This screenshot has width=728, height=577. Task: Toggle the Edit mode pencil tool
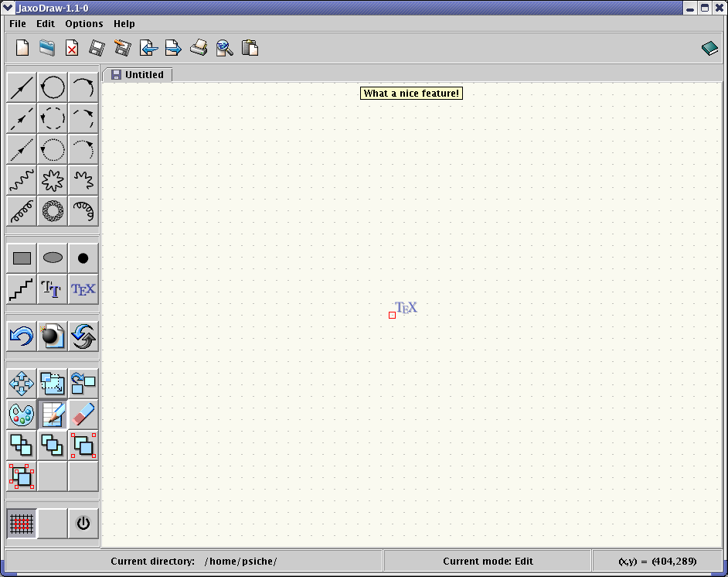pyautogui.click(x=53, y=415)
